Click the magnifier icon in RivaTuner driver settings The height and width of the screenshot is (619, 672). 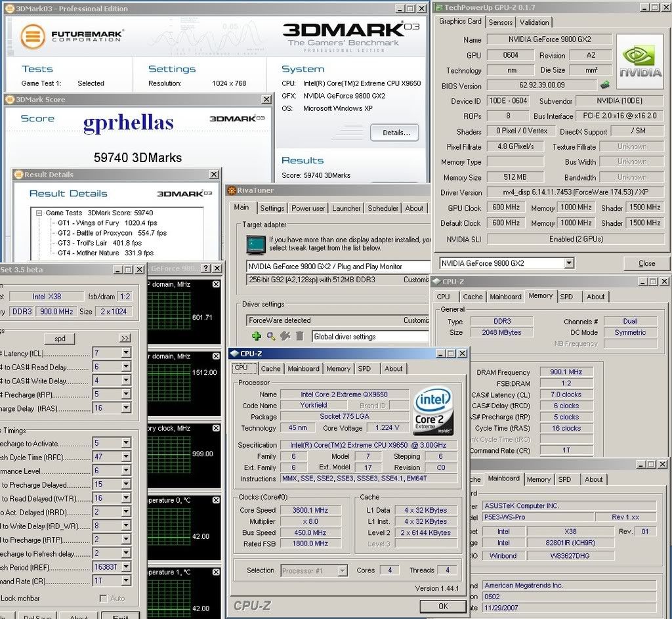click(x=271, y=336)
